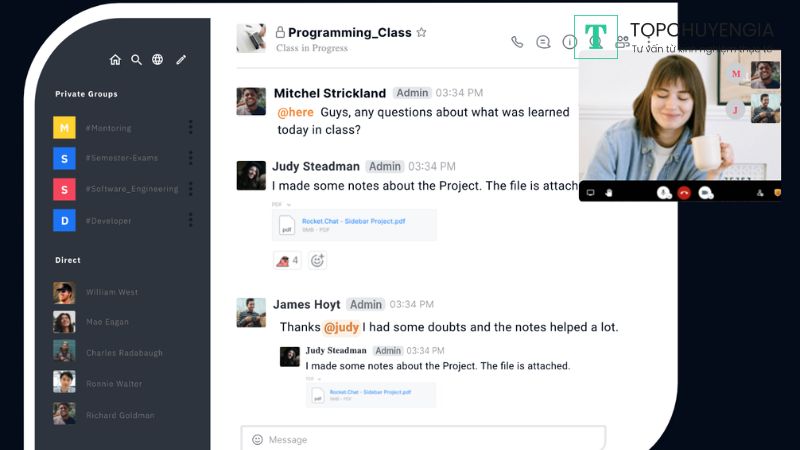Open the options menu for #Mentoring
Image resolution: width=800 pixels, height=450 pixels.
pyautogui.click(x=191, y=127)
